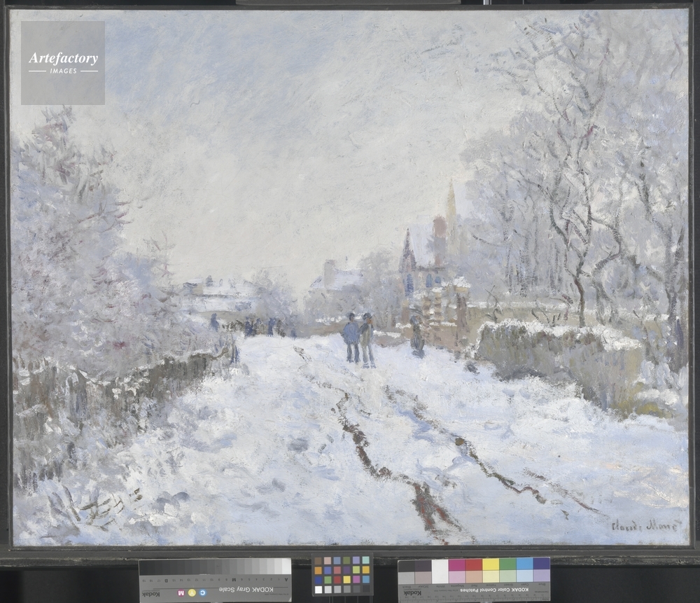Click the two walking figures on the road

click(358, 339)
